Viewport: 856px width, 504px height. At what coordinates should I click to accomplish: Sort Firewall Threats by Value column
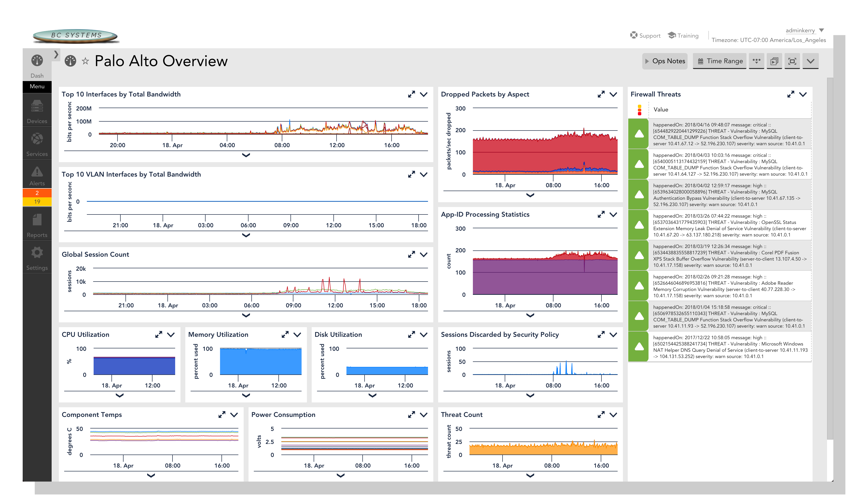pyautogui.click(x=661, y=110)
